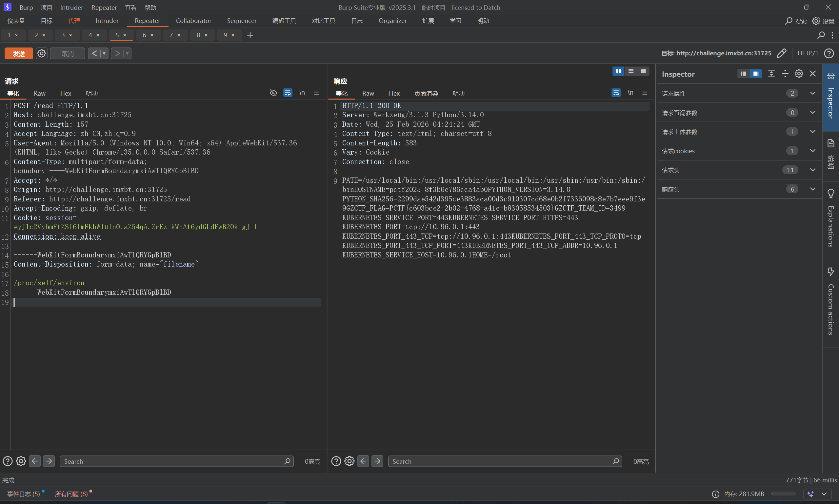This screenshot has height=504, width=839.
Task: Toggle word wrap in request editor
Action: tap(288, 93)
